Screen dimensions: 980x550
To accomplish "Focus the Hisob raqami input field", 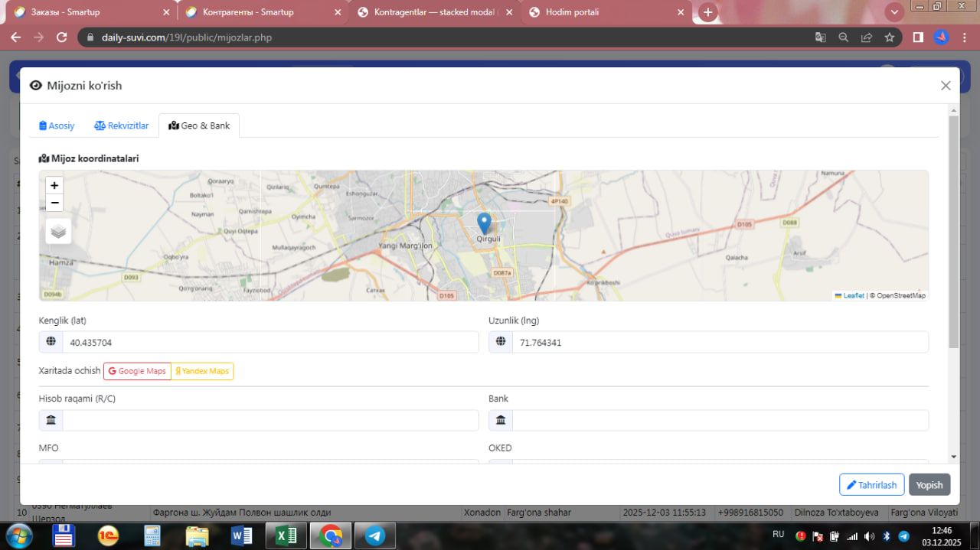I will point(269,420).
